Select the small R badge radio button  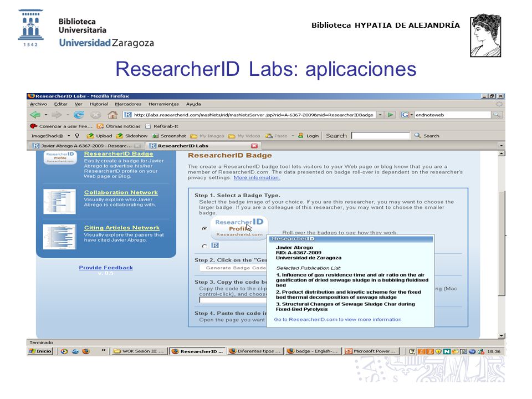204,246
